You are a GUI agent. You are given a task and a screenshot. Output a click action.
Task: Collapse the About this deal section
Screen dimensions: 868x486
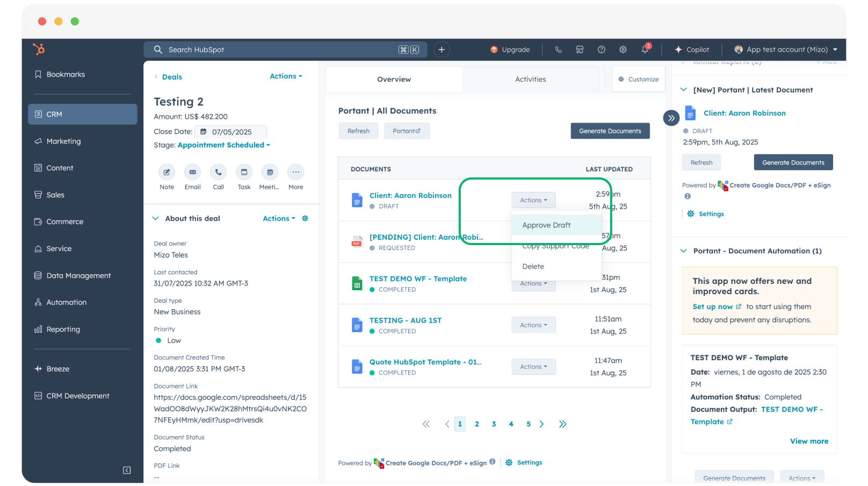156,219
